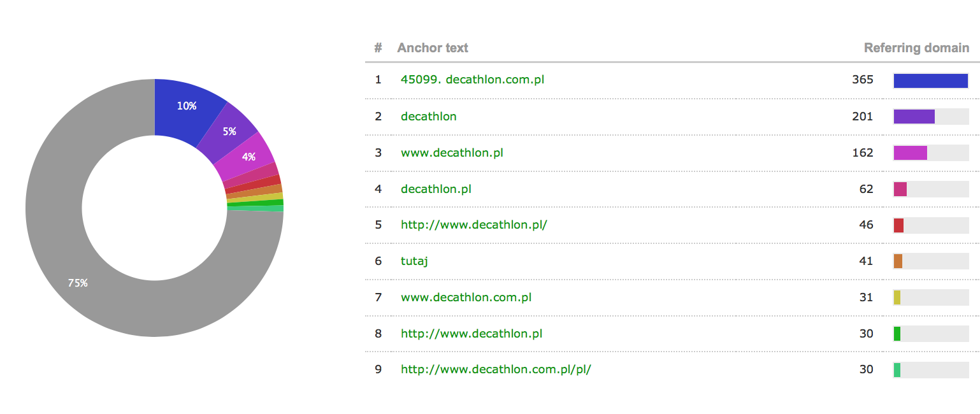Click the magenta 4% donut segment

[249, 157]
